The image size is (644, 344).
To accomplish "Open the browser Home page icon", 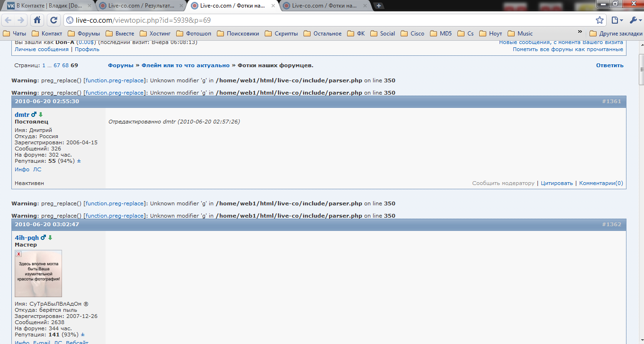I will pos(37,20).
